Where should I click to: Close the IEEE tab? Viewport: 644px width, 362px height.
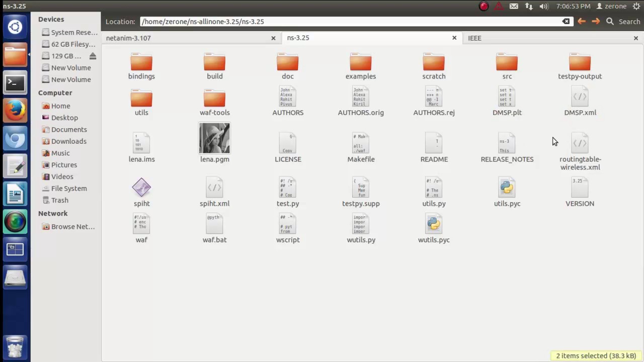point(636,38)
